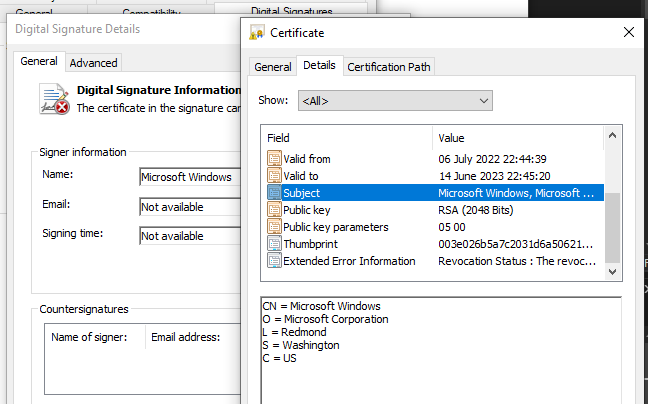648x404 pixels.
Task: Click C = US line
Action: [279, 358]
